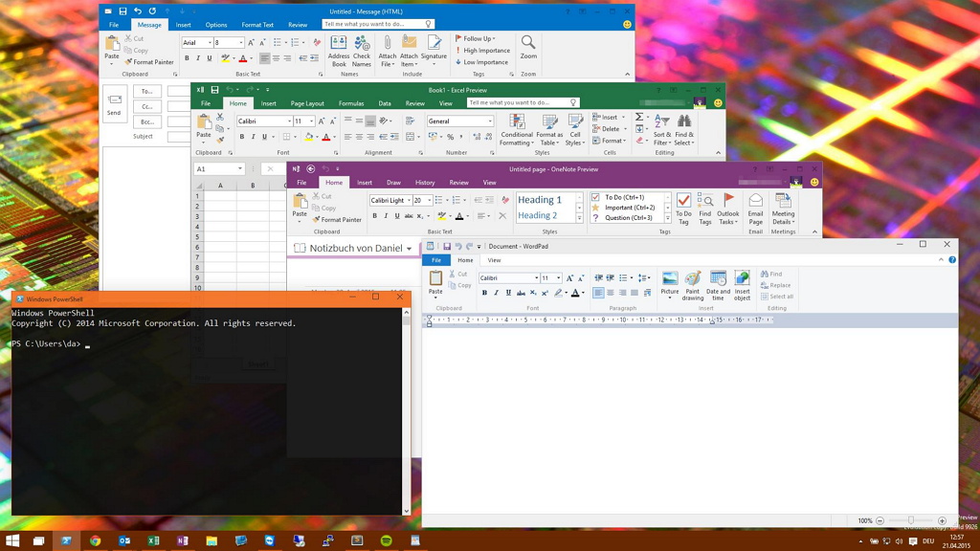The height and width of the screenshot is (551, 980).
Task: Open the Follow Up dropdown in Outlook
Action: [475, 38]
